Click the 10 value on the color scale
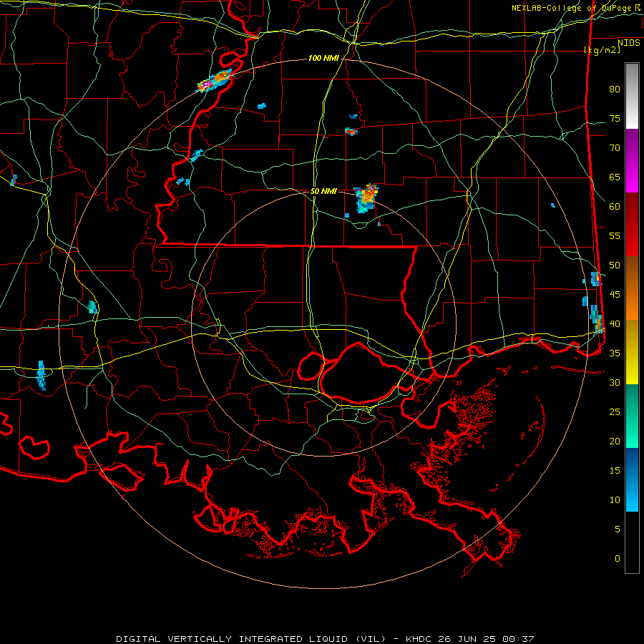Screen dimensions: 644x644 tap(615, 500)
